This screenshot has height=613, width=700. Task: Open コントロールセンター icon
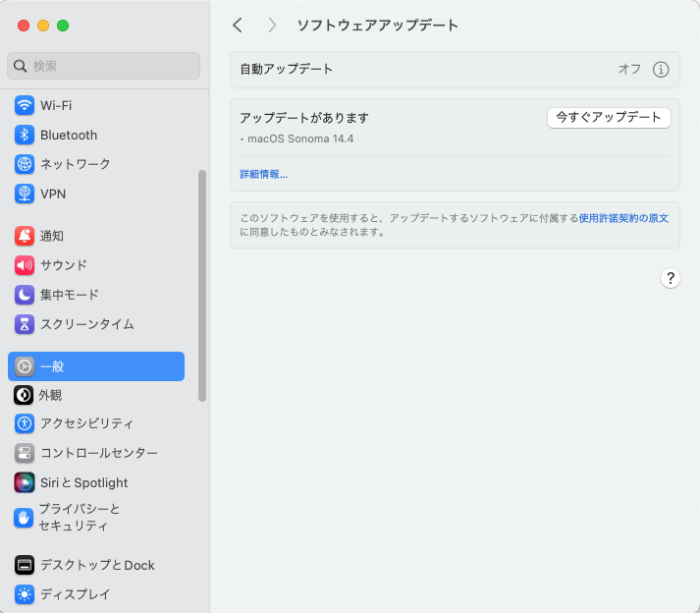(x=25, y=453)
